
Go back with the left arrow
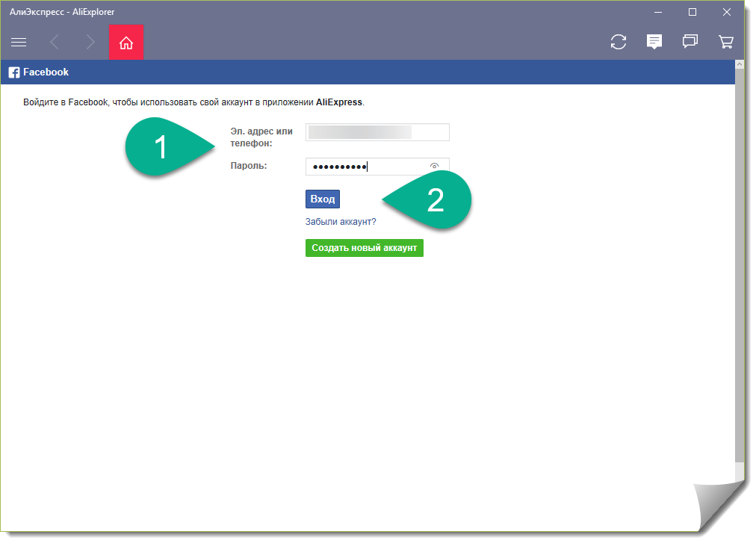pyautogui.click(x=55, y=43)
